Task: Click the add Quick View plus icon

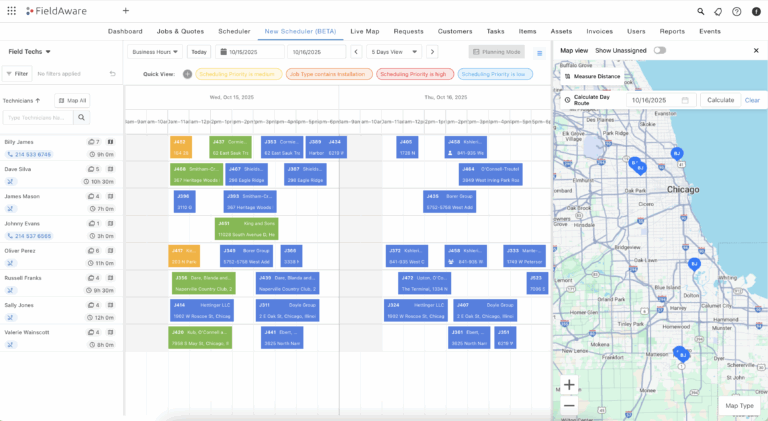Action: (x=187, y=74)
